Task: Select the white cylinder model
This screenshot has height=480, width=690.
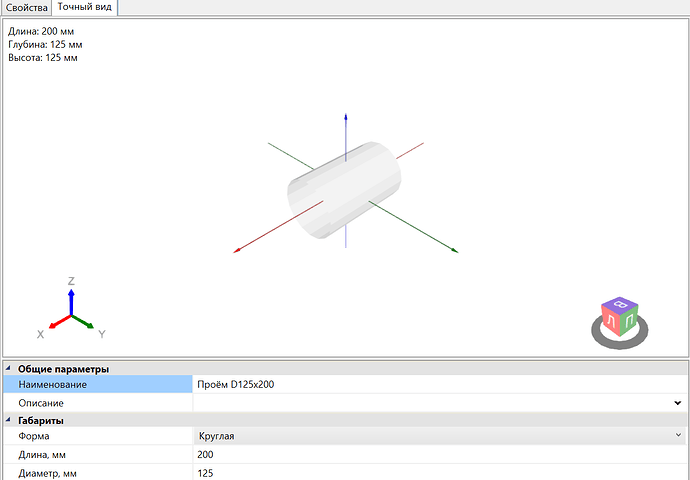Action: (x=344, y=190)
